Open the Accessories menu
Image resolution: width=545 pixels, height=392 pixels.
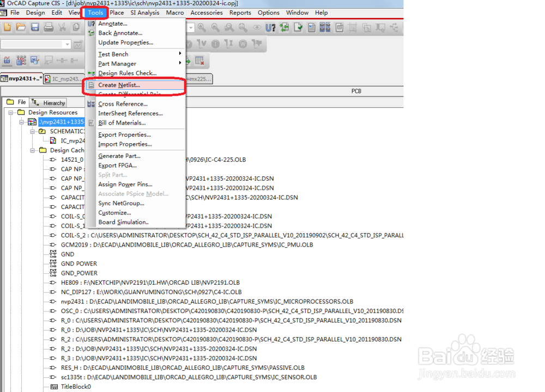pyautogui.click(x=207, y=13)
